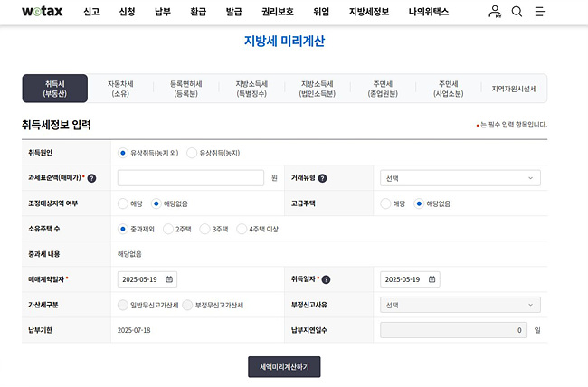Click the 매매계약일자 date field

click(x=147, y=279)
